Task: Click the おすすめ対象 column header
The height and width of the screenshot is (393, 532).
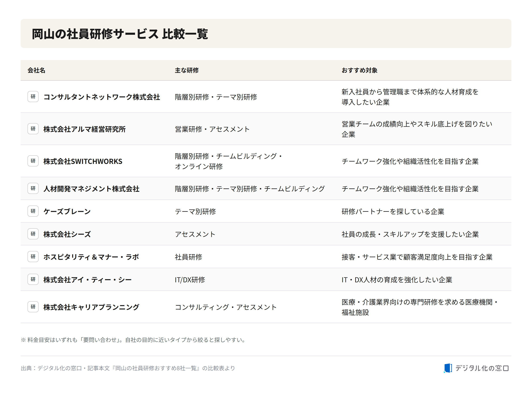Action: (359, 70)
